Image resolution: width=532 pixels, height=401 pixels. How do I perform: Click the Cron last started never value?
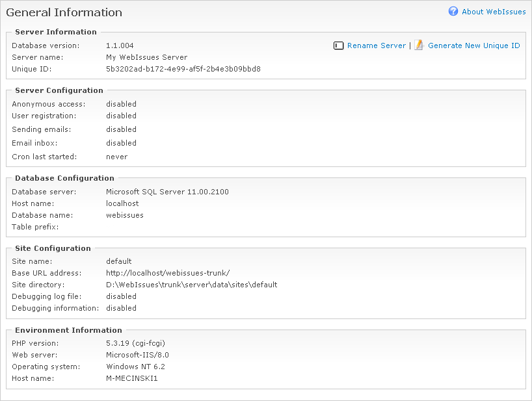pos(116,157)
